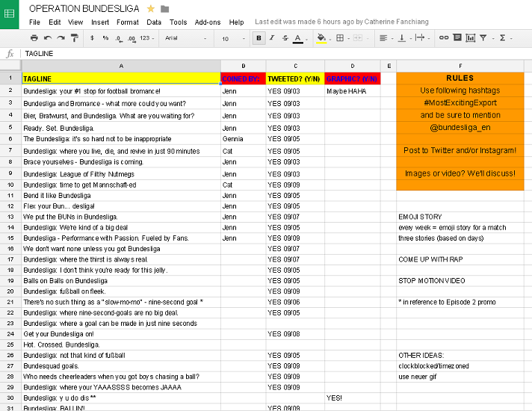The height and width of the screenshot is (411, 532).
Task: Open the Insert menu
Action: tap(100, 22)
